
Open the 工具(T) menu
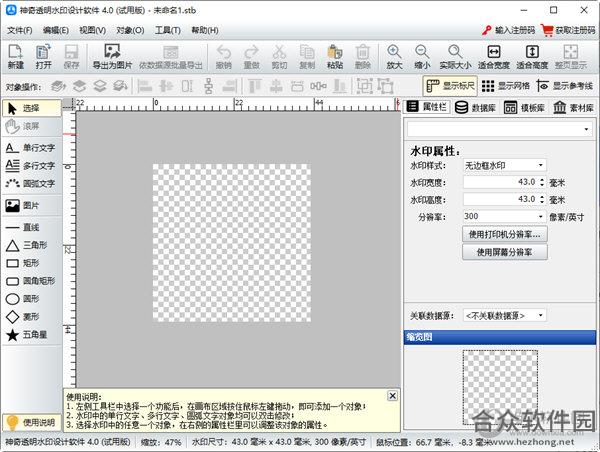pos(168,30)
